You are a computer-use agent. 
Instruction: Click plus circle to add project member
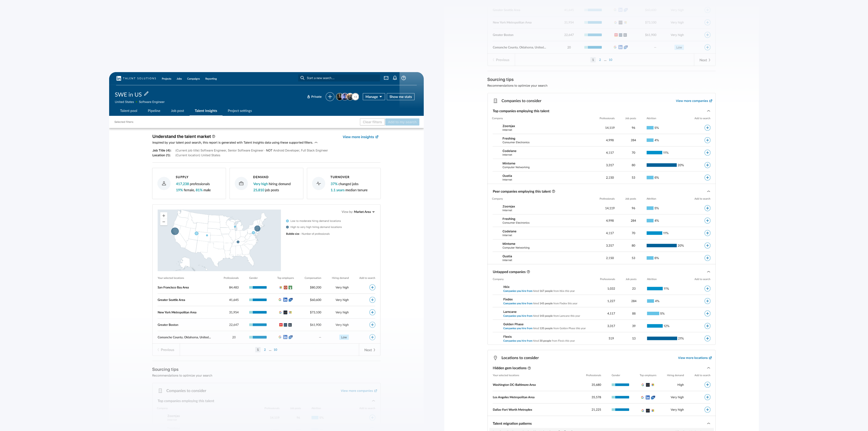[330, 97]
